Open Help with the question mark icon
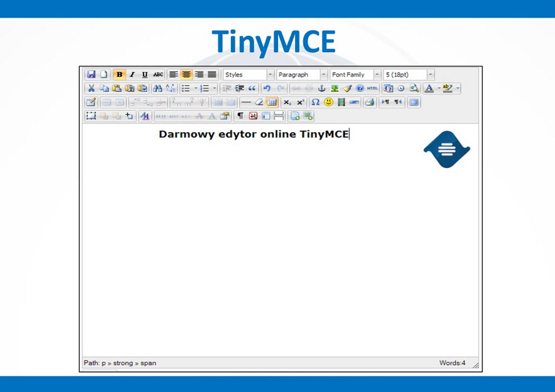The height and width of the screenshot is (392, 555). pos(360,88)
